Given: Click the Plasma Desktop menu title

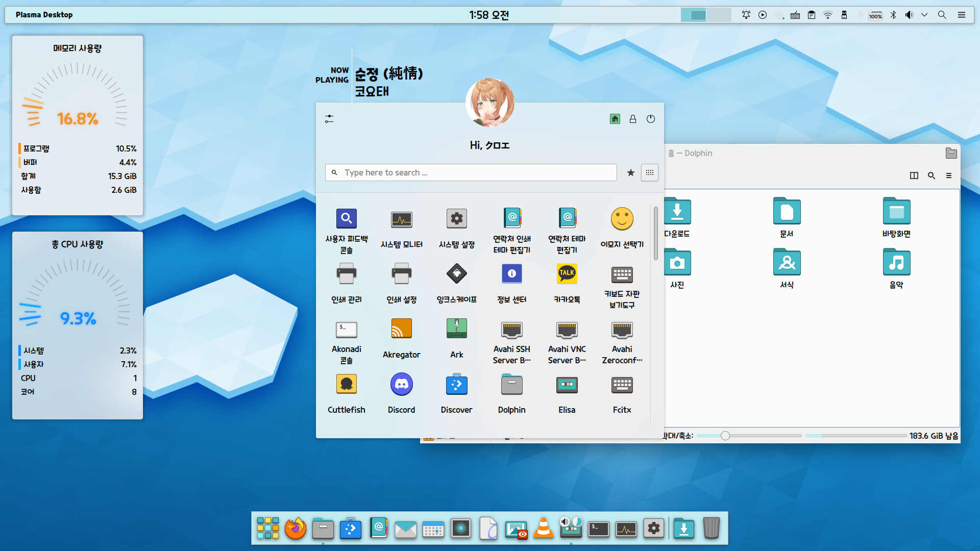Looking at the screenshot, I should point(44,15).
